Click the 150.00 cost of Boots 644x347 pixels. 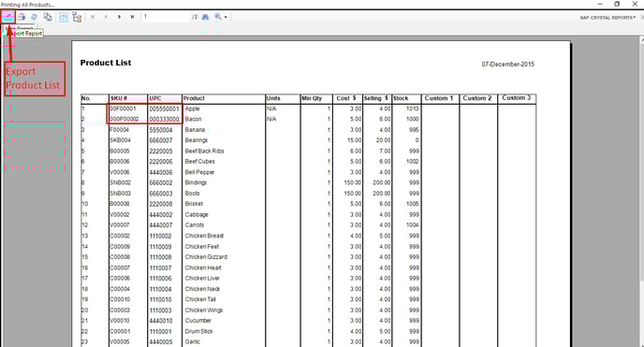[x=353, y=194]
